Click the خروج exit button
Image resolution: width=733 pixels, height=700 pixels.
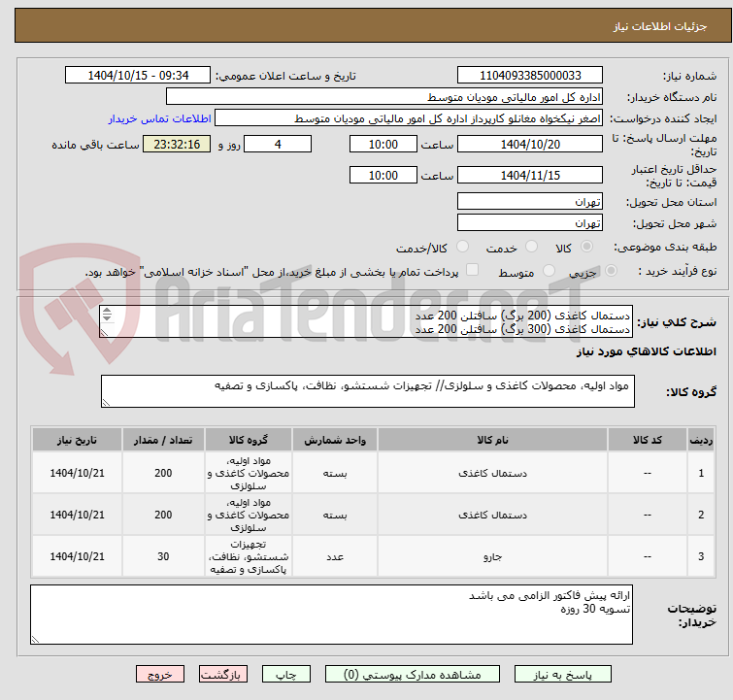160,675
